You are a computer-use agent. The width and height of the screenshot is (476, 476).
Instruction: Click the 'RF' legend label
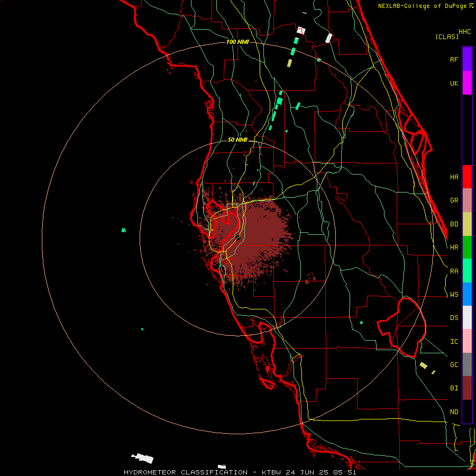(x=454, y=59)
